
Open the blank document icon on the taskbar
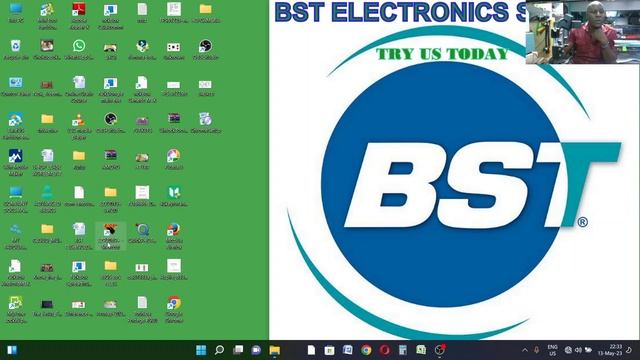[x=311, y=350]
